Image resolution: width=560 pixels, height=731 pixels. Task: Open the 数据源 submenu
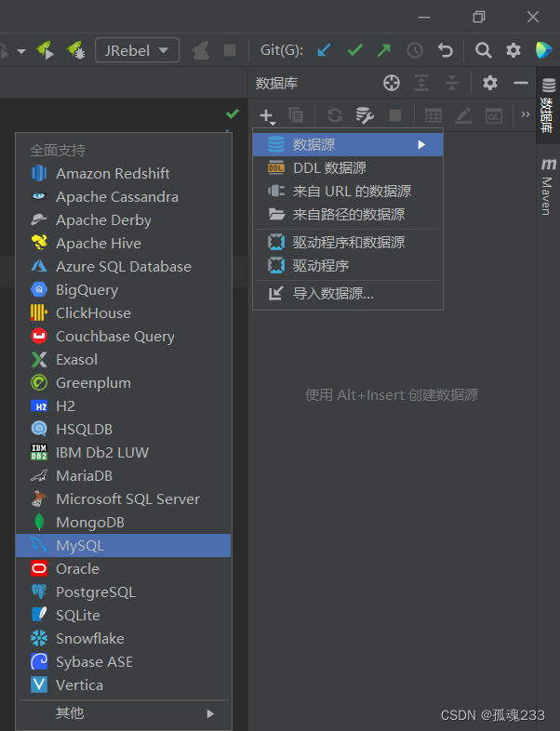coord(348,144)
